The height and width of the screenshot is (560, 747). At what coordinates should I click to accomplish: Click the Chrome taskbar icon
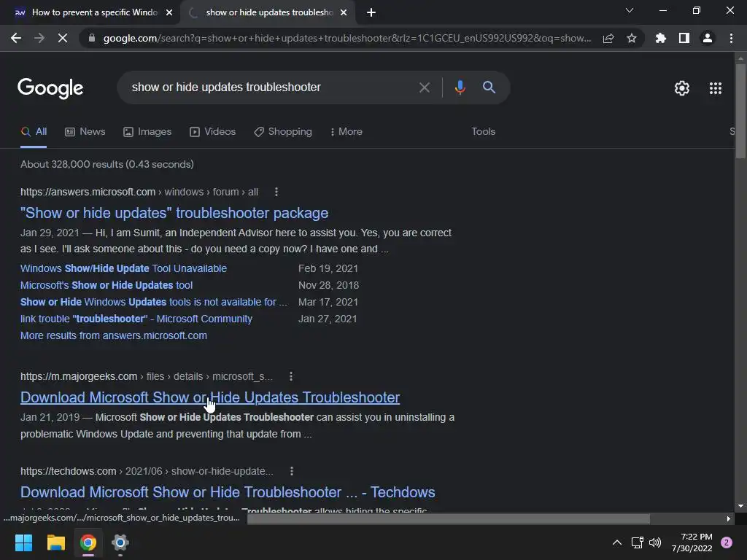pyautogui.click(x=88, y=542)
